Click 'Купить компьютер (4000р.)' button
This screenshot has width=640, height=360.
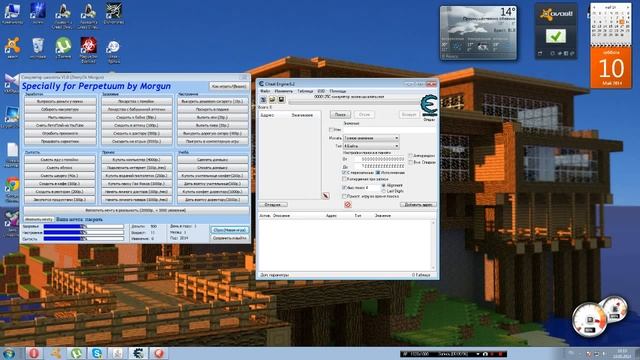coord(136,160)
